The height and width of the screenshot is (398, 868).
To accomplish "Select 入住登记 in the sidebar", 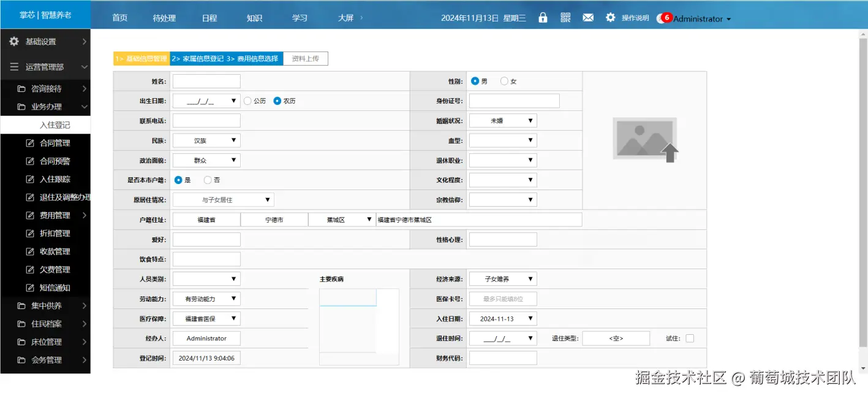I will pos(45,124).
